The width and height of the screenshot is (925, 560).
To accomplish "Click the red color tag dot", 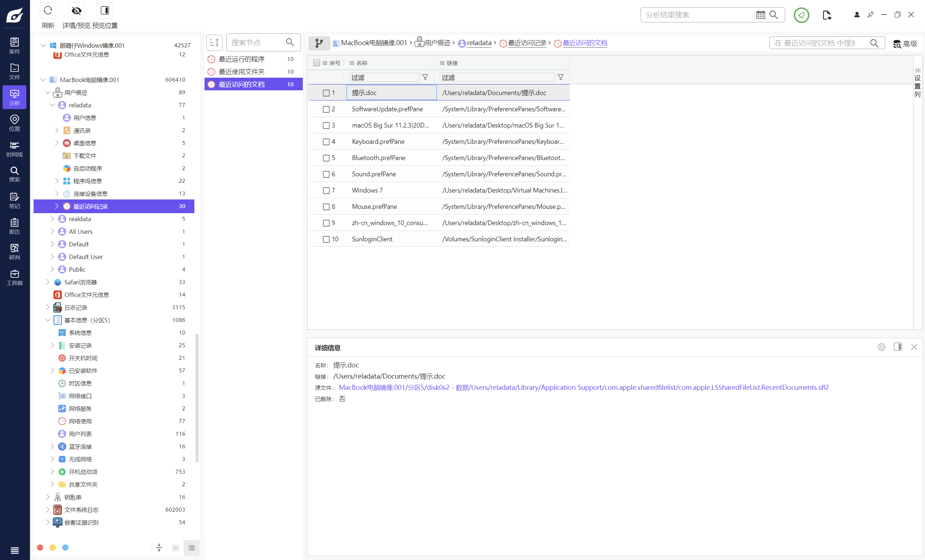I will (40, 548).
